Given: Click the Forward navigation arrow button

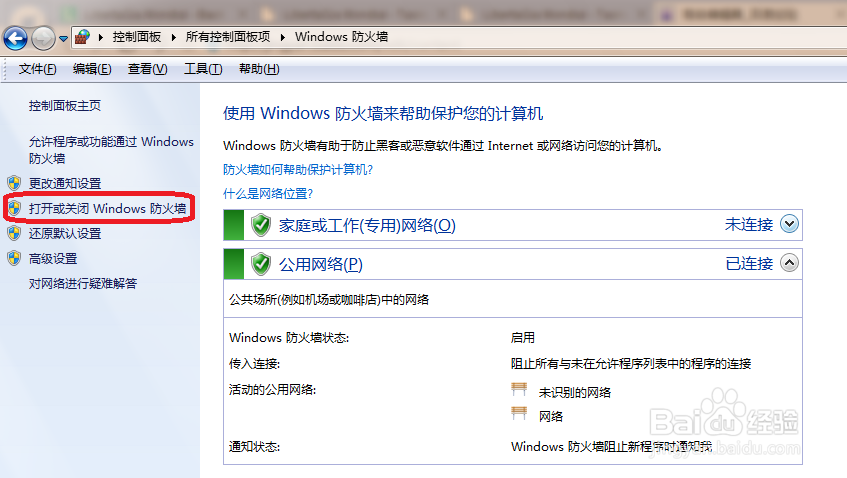Looking at the screenshot, I should 43,38.
